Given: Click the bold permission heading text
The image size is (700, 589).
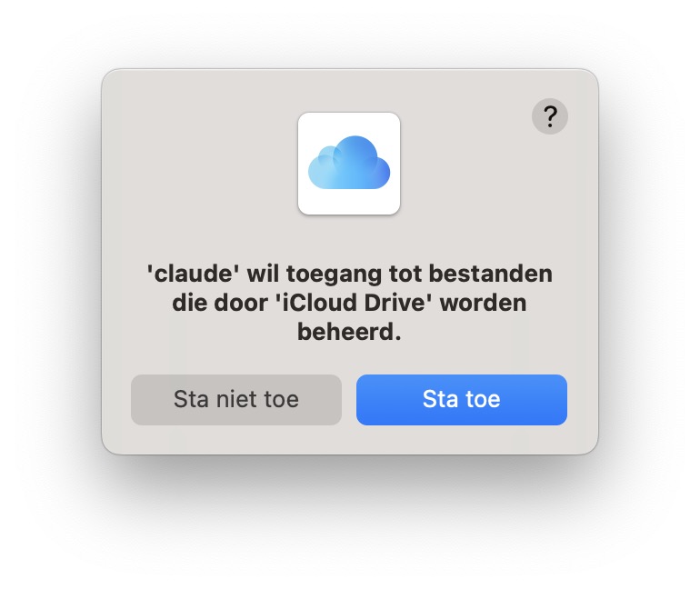Looking at the screenshot, I should pyautogui.click(x=350, y=303).
